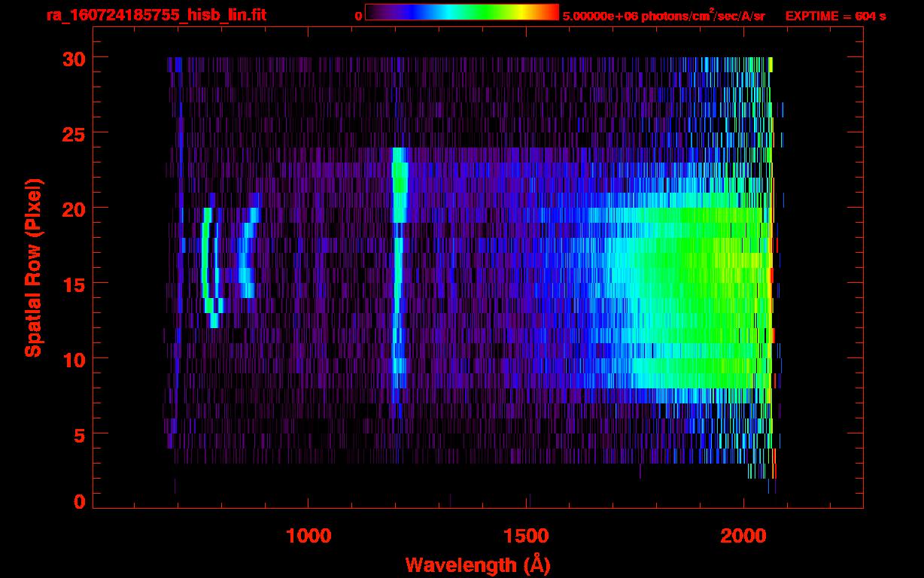Click the spatial row 10 tick label
Screen dimensions: 924x578
coord(74,359)
